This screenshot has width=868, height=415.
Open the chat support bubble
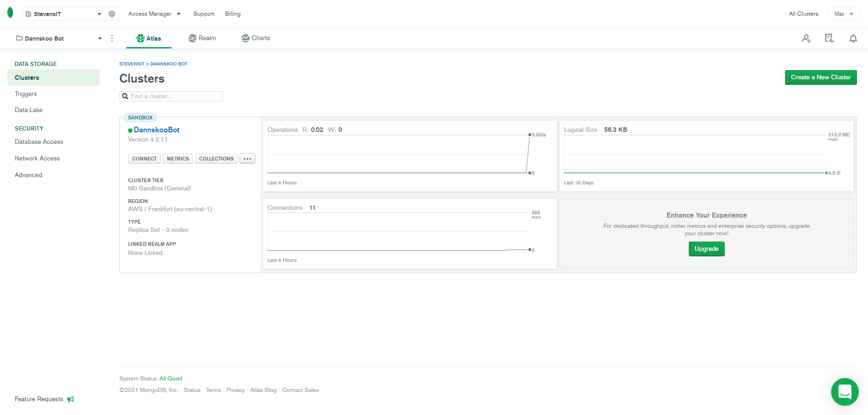point(845,392)
